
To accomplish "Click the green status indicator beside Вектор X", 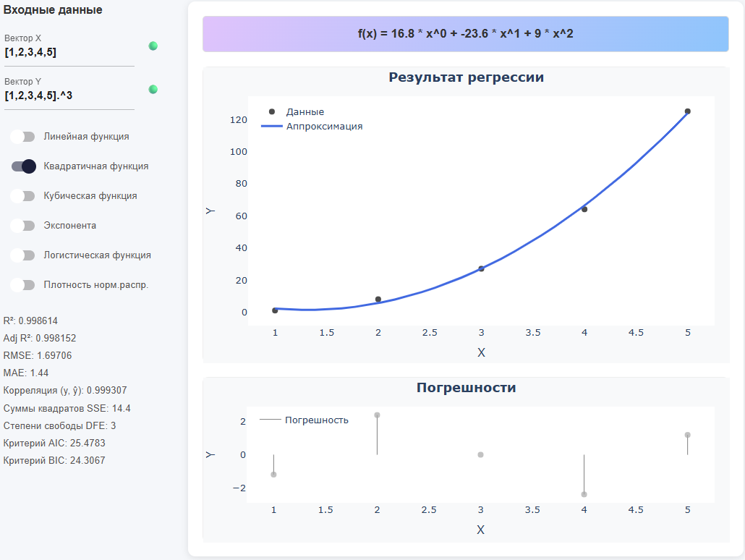I will click(152, 45).
